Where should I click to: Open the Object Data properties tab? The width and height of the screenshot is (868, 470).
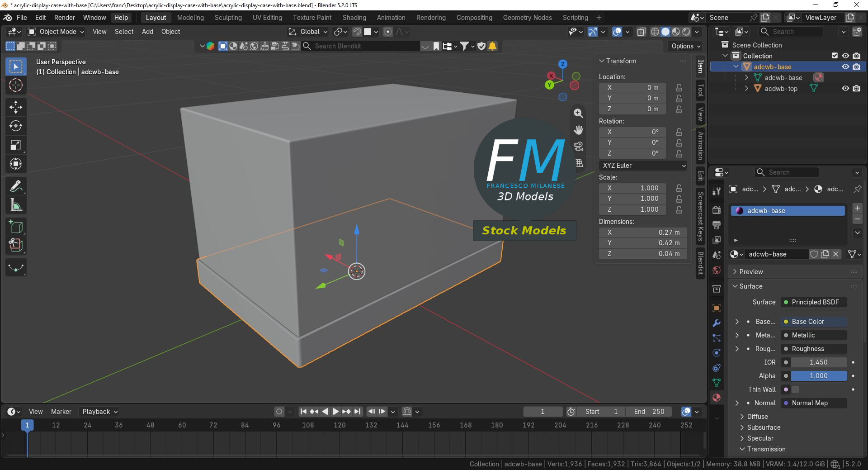717,383
